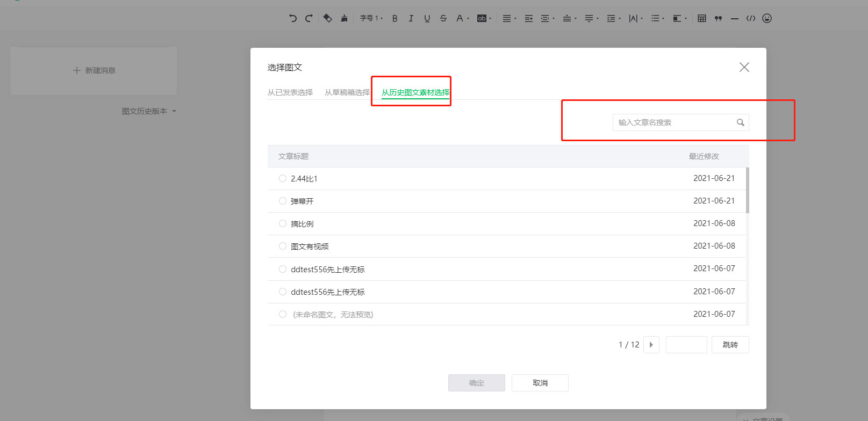Switch to the 从草稿箱选择 tab

pyautogui.click(x=347, y=92)
